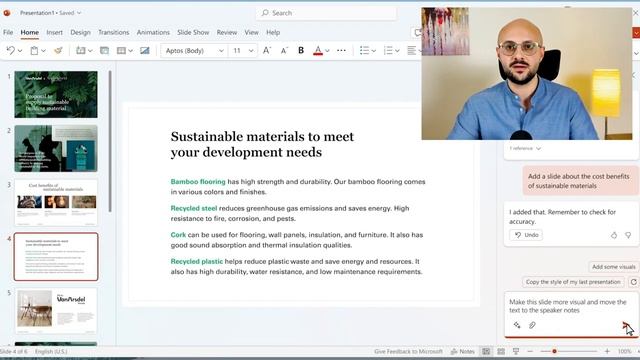Click zoom in plus in status bar

click(607, 351)
